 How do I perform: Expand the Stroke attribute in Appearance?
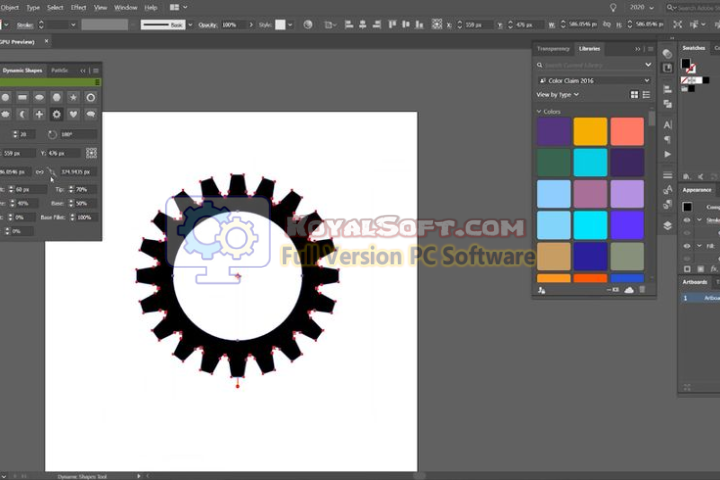699,220
